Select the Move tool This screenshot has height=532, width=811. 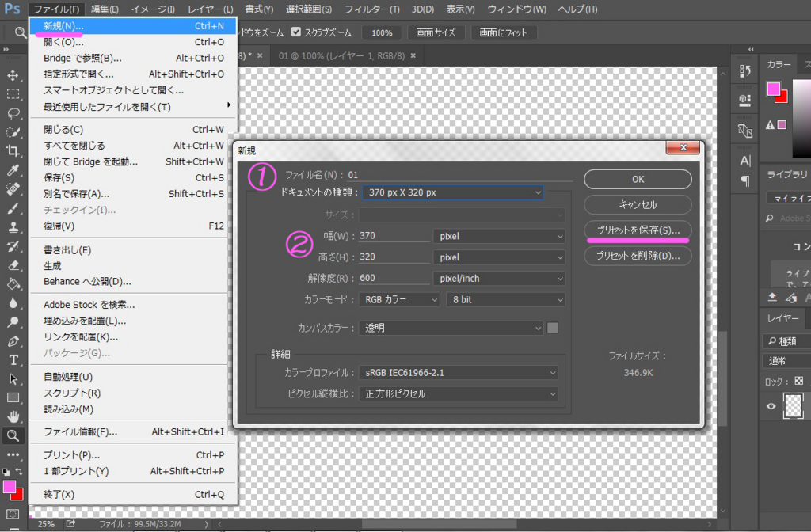point(13,75)
